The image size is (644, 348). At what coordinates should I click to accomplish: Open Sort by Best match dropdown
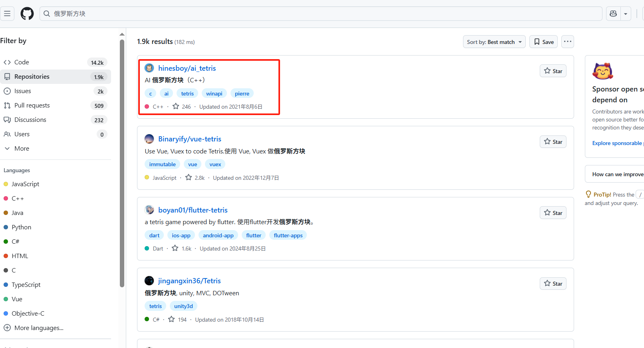click(x=494, y=42)
